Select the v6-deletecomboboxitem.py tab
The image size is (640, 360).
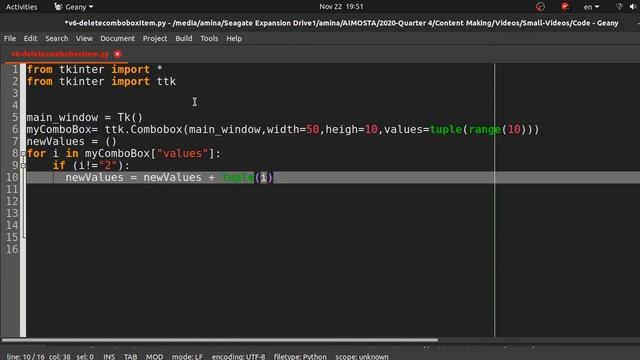click(x=60, y=54)
